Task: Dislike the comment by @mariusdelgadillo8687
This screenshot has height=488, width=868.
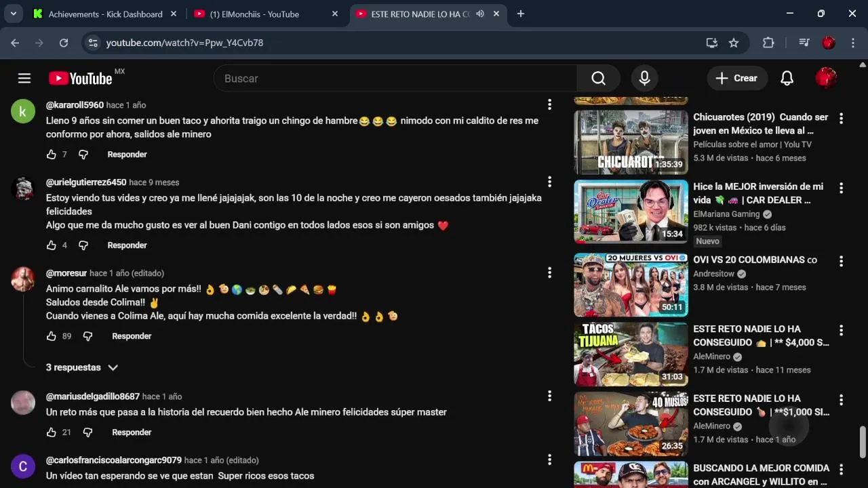Action: [87, 432]
